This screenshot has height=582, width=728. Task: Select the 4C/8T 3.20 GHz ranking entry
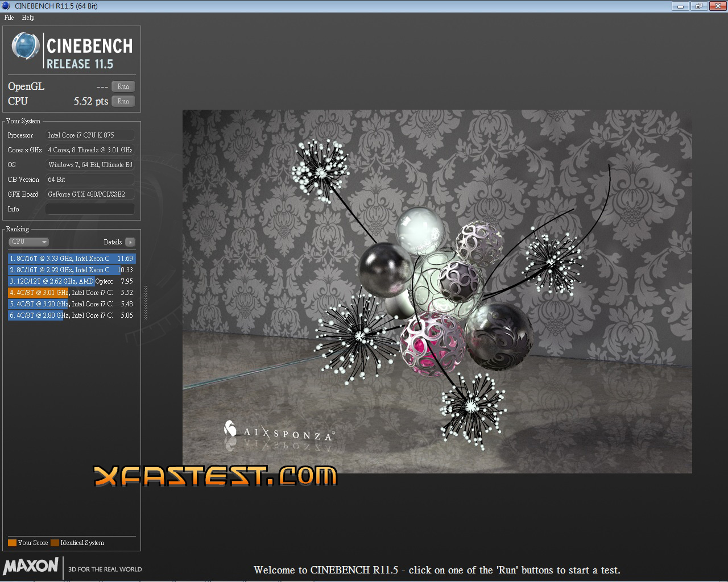pos(71,304)
